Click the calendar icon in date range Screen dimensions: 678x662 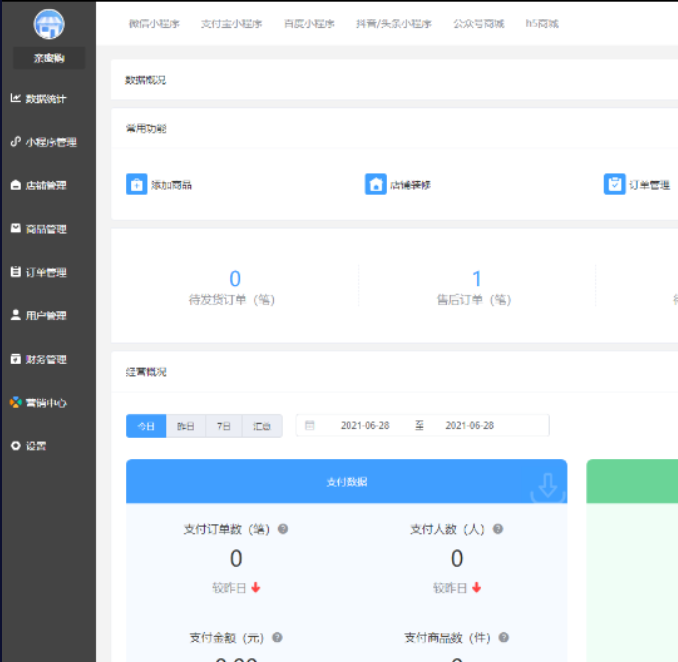310,426
